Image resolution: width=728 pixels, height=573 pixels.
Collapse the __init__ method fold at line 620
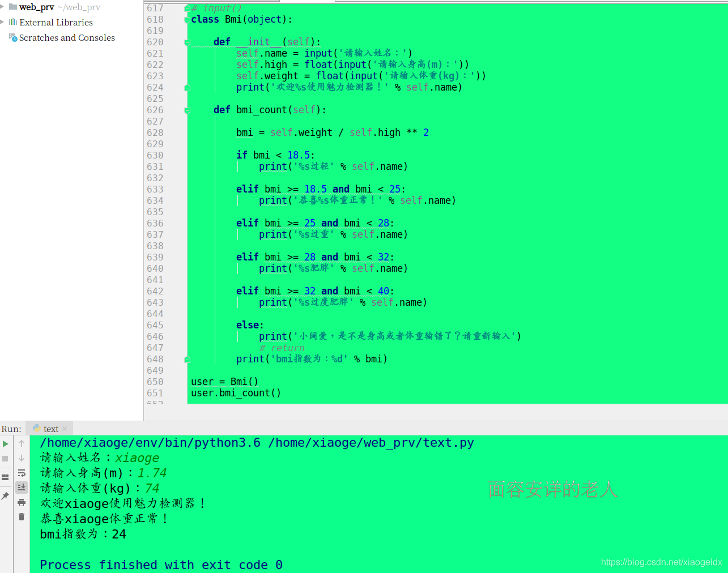(x=187, y=42)
